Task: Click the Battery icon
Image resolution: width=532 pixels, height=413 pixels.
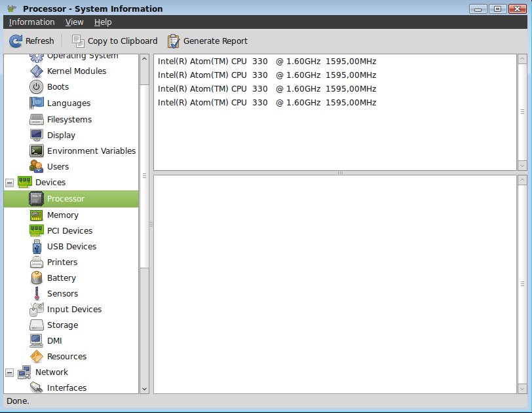Action: [36, 278]
